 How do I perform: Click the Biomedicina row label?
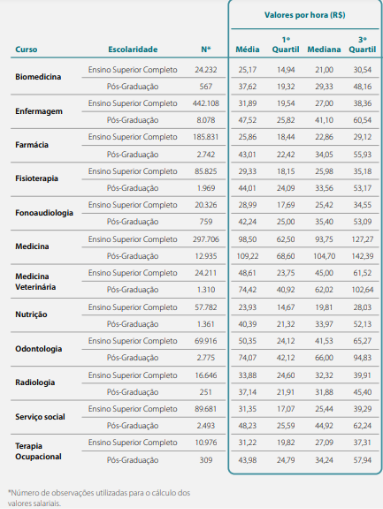click(38, 77)
